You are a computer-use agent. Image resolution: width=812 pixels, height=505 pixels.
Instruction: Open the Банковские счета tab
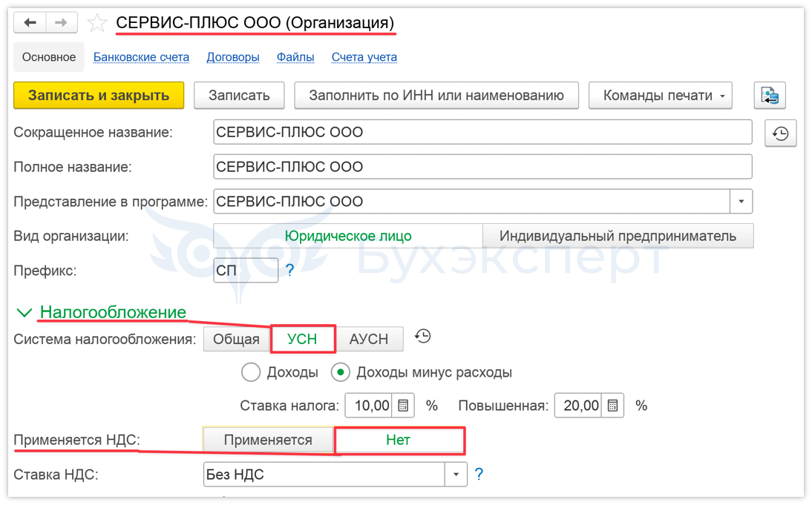tap(141, 57)
